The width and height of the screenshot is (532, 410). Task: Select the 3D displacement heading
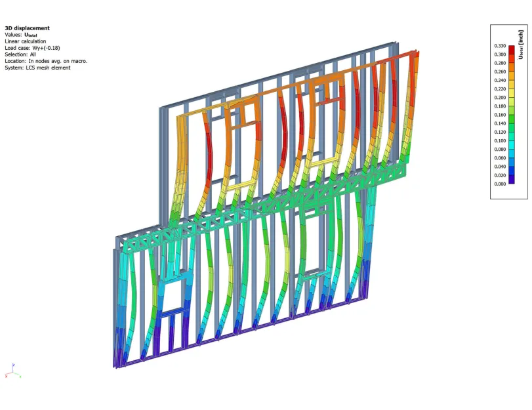pos(27,28)
